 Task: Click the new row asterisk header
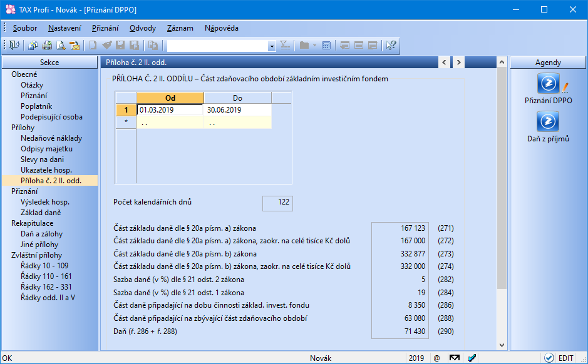click(x=126, y=123)
